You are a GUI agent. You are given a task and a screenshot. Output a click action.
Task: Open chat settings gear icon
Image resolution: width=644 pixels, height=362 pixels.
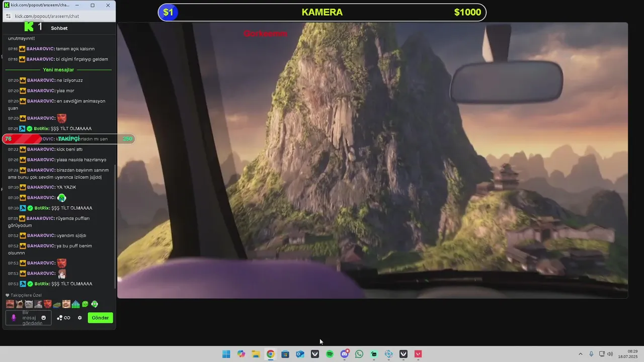tap(79, 318)
